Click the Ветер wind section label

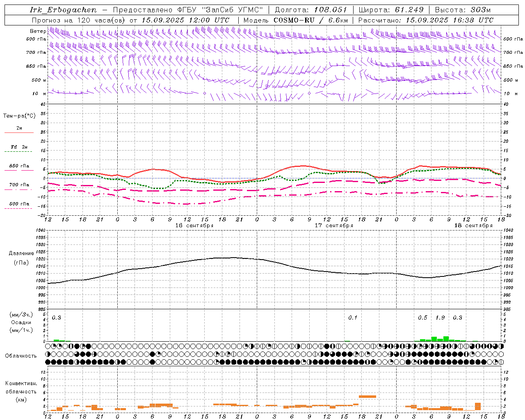click(x=38, y=31)
